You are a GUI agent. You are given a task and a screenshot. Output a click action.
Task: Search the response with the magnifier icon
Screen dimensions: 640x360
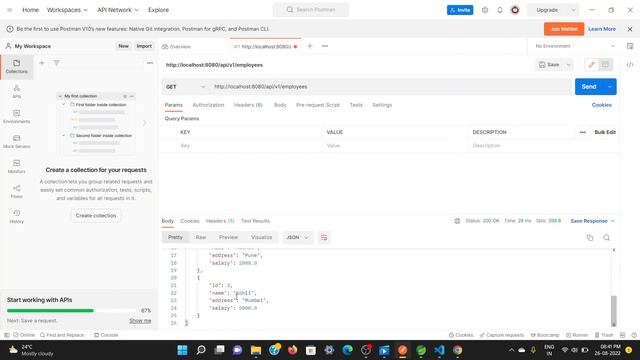[606, 238]
